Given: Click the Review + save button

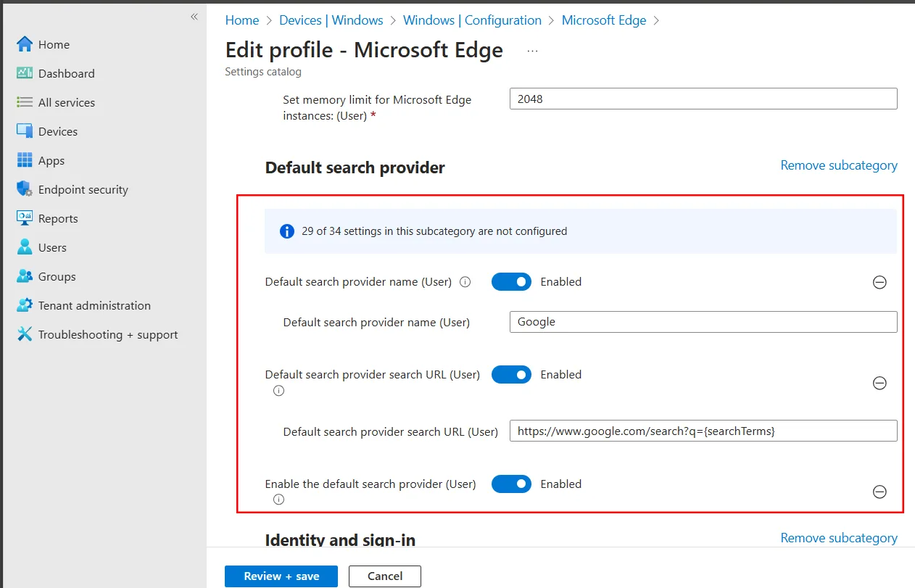Looking at the screenshot, I should pyautogui.click(x=281, y=576).
